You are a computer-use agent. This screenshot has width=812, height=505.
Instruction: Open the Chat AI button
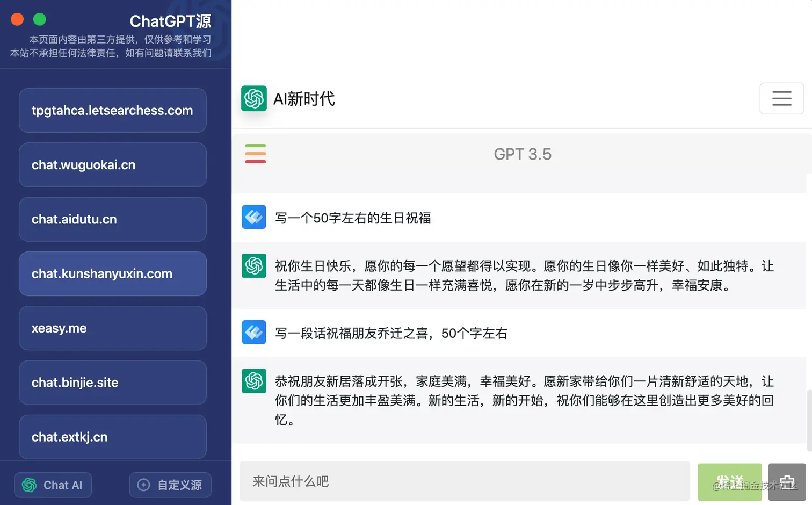click(x=53, y=485)
